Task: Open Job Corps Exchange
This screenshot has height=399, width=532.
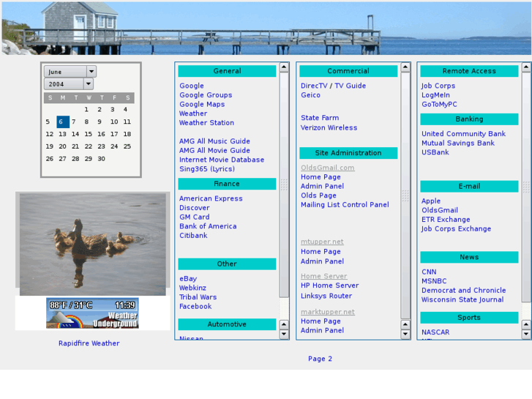Action: 457,229
